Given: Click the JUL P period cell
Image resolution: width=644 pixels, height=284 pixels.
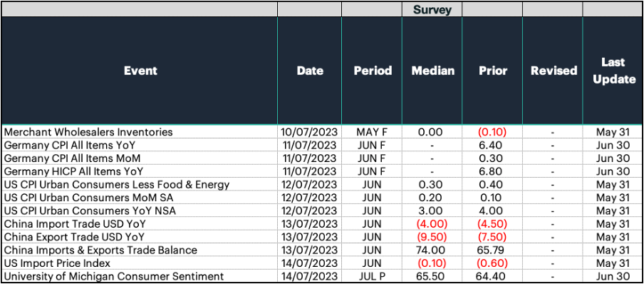Looking at the screenshot, I should tap(372, 276).
